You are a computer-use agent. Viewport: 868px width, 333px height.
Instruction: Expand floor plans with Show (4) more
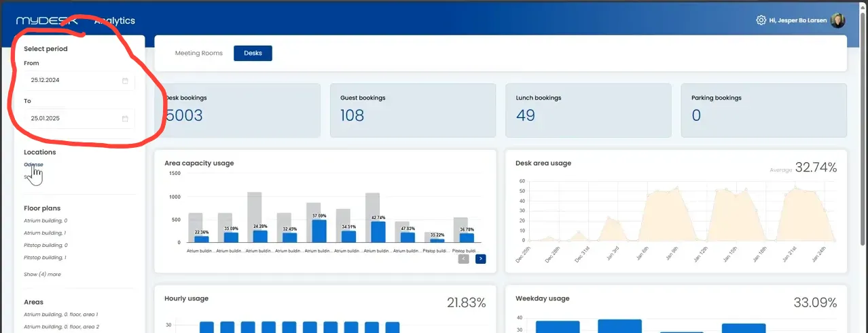click(x=42, y=275)
